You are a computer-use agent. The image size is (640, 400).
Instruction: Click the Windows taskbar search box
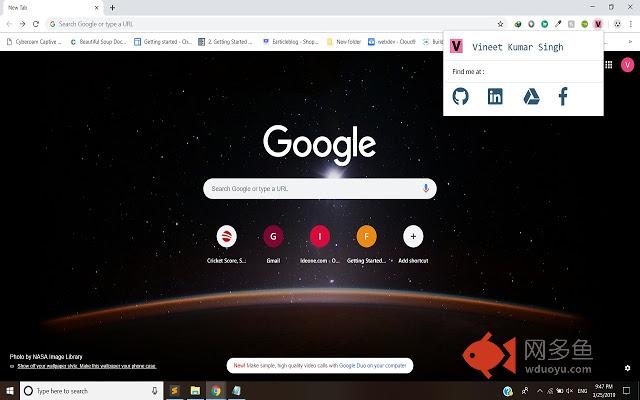pos(91,391)
